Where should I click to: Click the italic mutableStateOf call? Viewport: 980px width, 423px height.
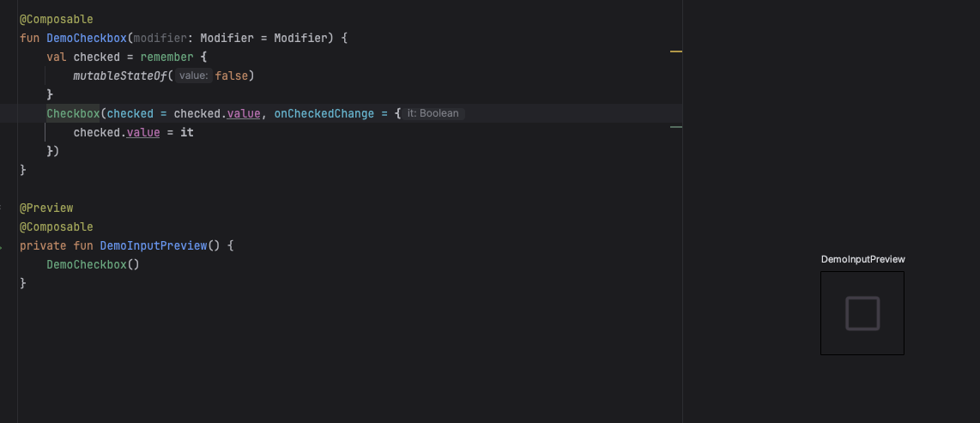[123, 76]
